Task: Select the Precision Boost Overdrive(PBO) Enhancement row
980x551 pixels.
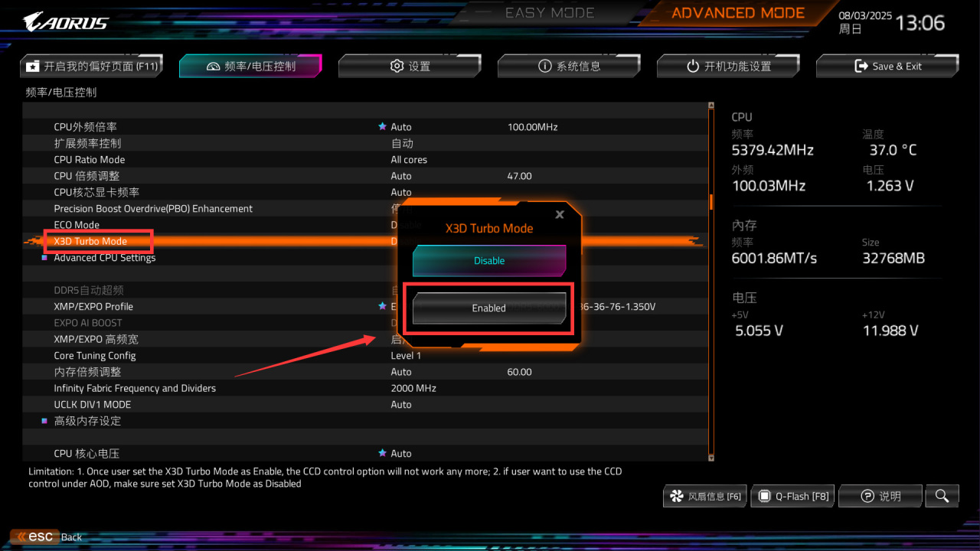Action: (x=366, y=209)
